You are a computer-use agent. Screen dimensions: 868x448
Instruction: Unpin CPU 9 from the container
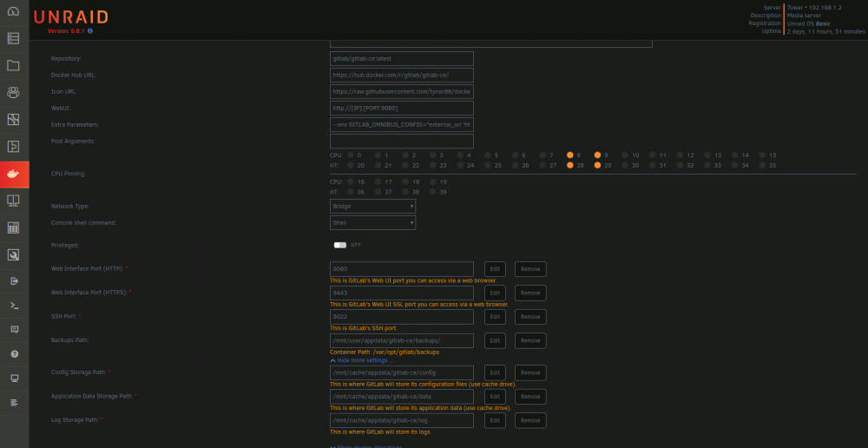pos(597,155)
